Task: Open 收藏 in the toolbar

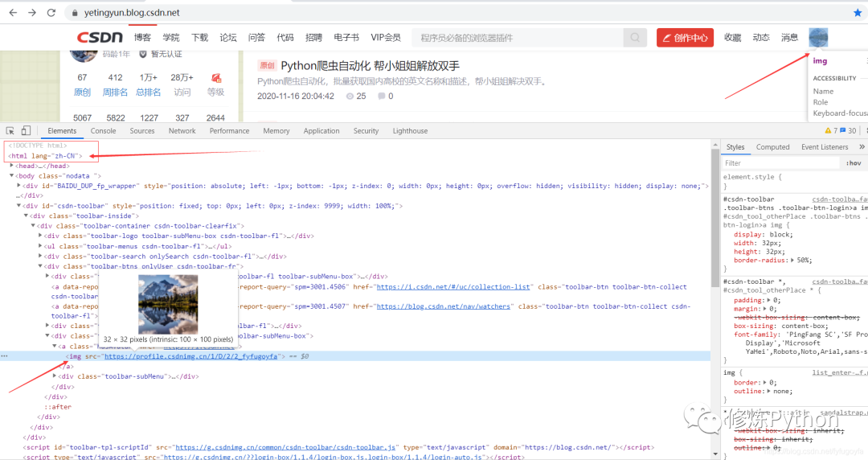Action: coord(732,37)
